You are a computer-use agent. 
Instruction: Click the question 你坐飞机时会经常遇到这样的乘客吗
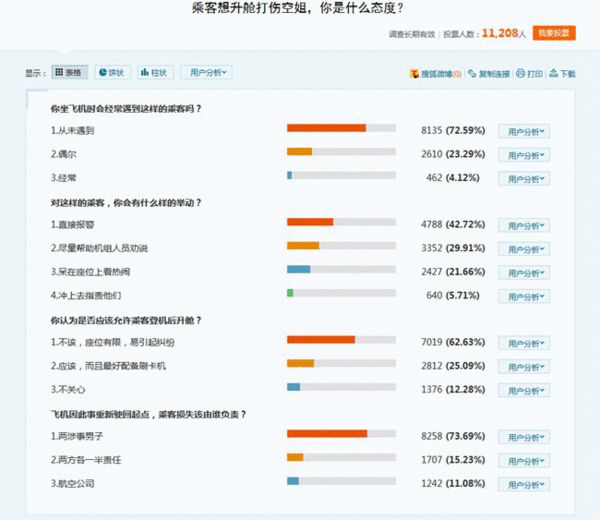[x=126, y=109]
